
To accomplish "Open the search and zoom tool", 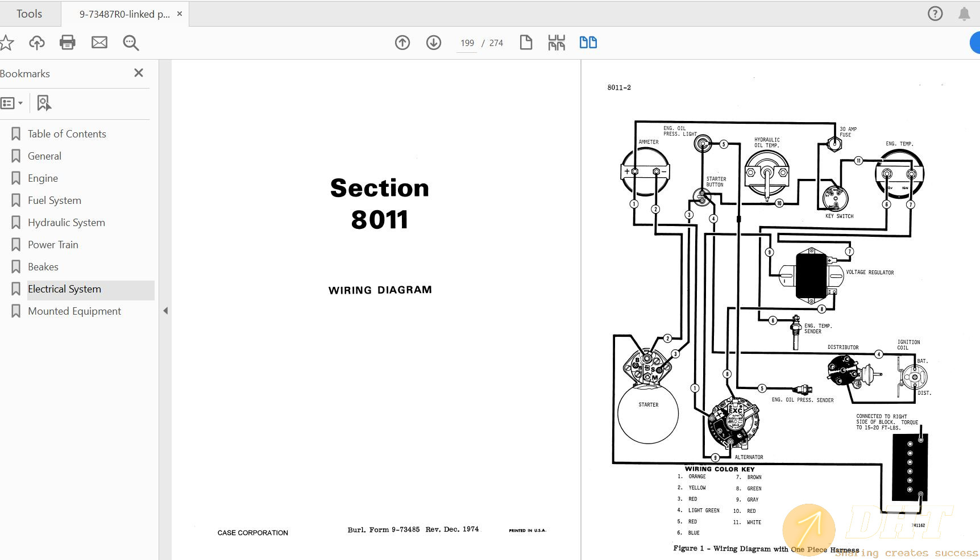I will point(130,43).
